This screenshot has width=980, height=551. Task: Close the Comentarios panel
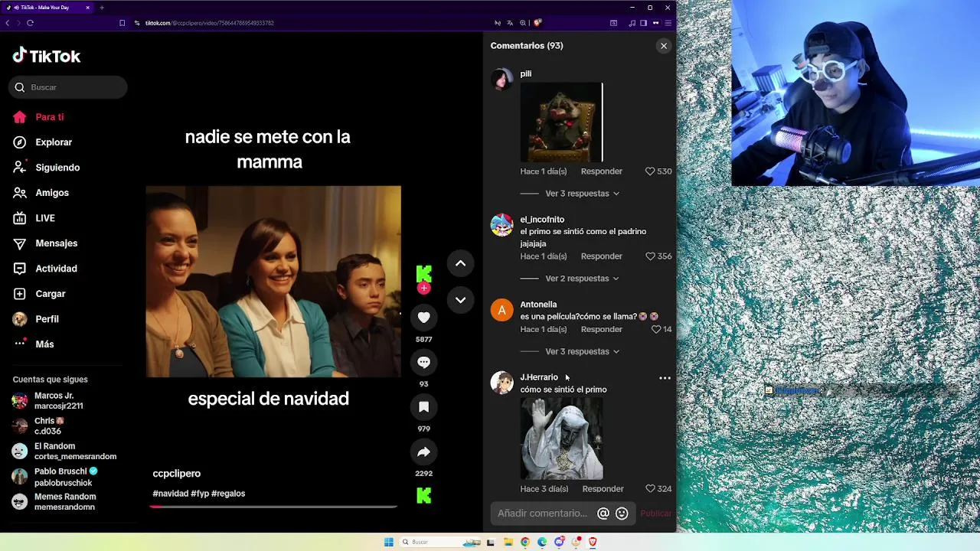(x=664, y=46)
